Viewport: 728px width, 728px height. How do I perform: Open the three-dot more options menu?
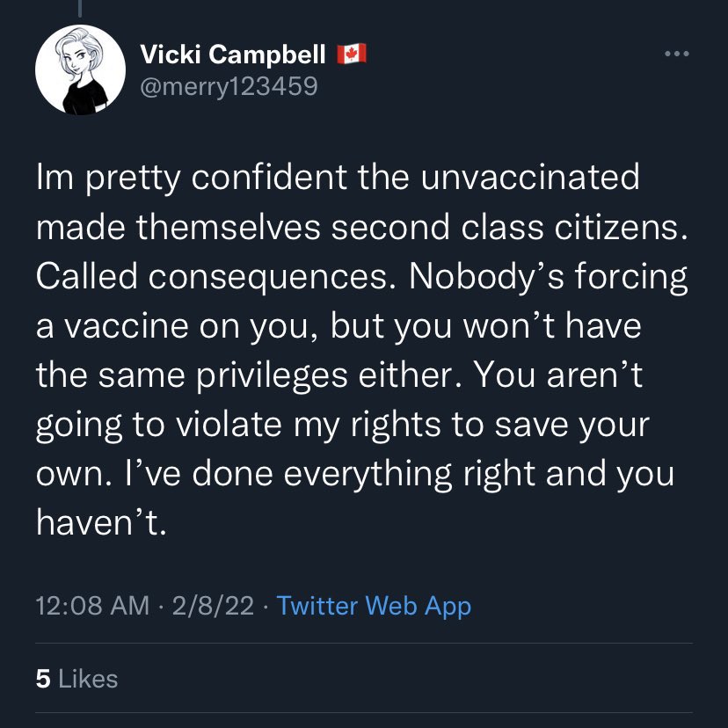click(x=675, y=54)
